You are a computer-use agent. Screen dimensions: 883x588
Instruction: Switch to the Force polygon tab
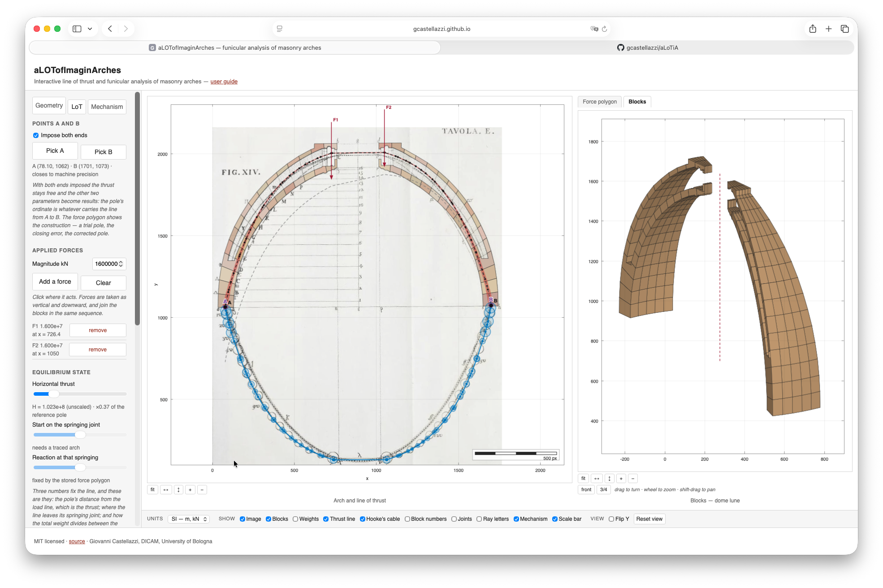600,102
